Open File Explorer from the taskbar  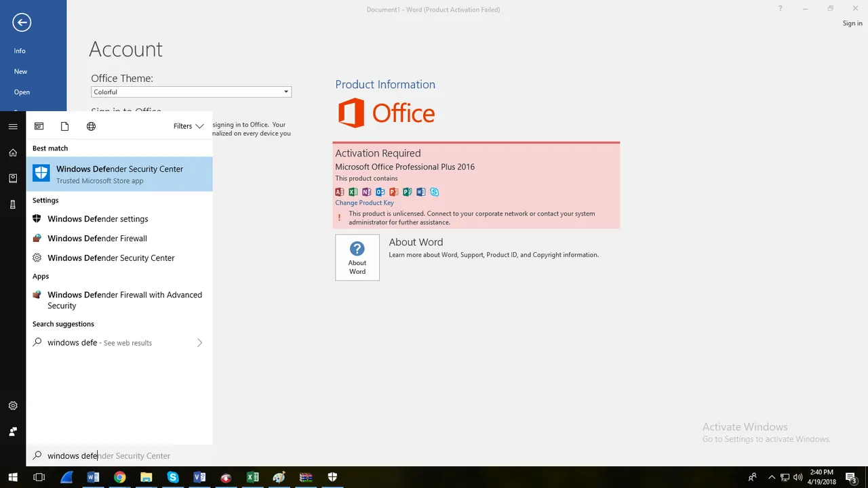point(146,477)
